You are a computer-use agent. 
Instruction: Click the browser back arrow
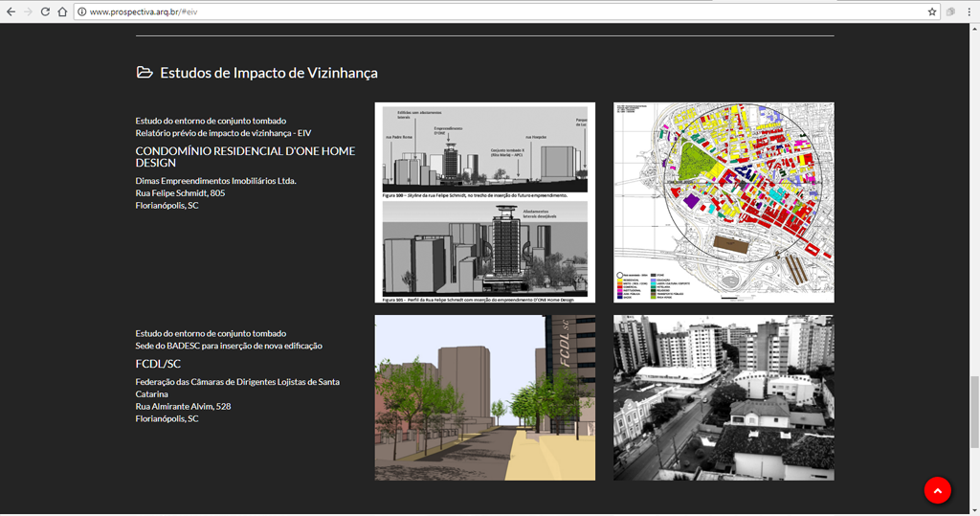pyautogui.click(x=11, y=11)
